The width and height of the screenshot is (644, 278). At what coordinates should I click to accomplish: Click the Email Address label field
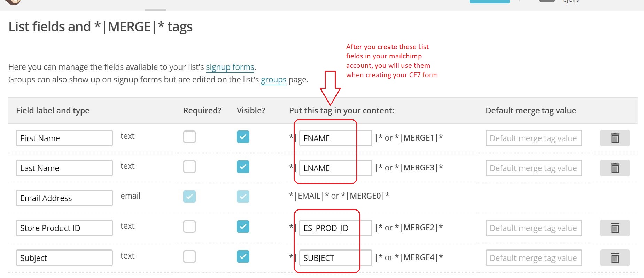click(x=64, y=198)
